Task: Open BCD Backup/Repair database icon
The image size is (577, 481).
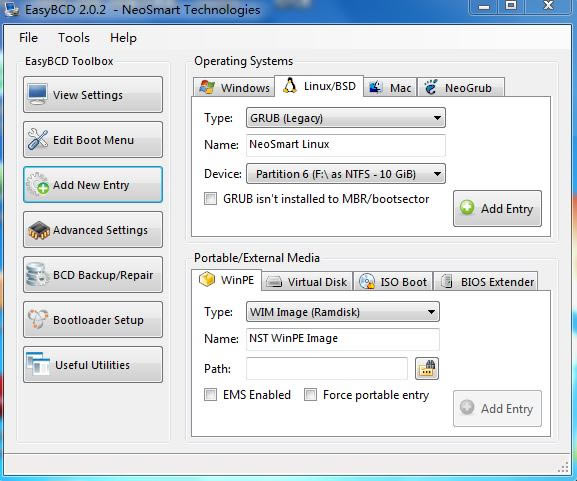Action: [x=38, y=275]
